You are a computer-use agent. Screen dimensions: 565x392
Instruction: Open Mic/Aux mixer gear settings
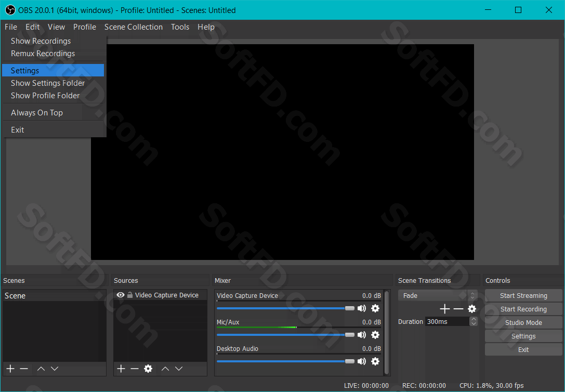tap(375, 335)
